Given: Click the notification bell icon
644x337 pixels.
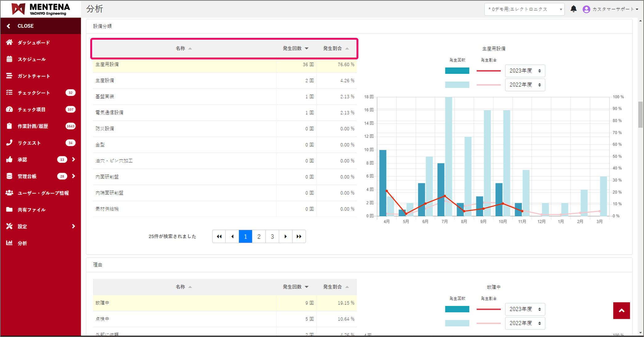Looking at the screenshot, I should 573,9.
